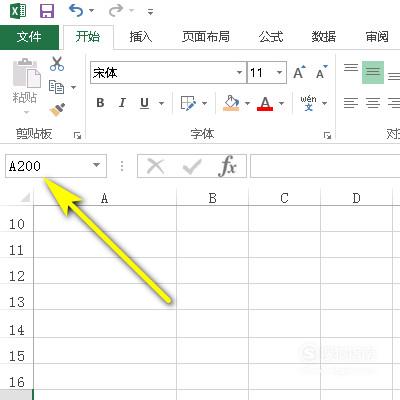The width and height of the screenshot is (400, 400).
Task: Select column B header
Action: (x=212, y=198)
